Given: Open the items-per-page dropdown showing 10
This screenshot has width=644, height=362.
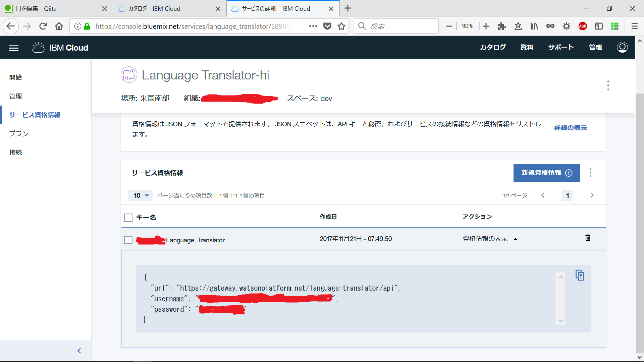Looking at the screenshot, I should [x=141, y=195].
